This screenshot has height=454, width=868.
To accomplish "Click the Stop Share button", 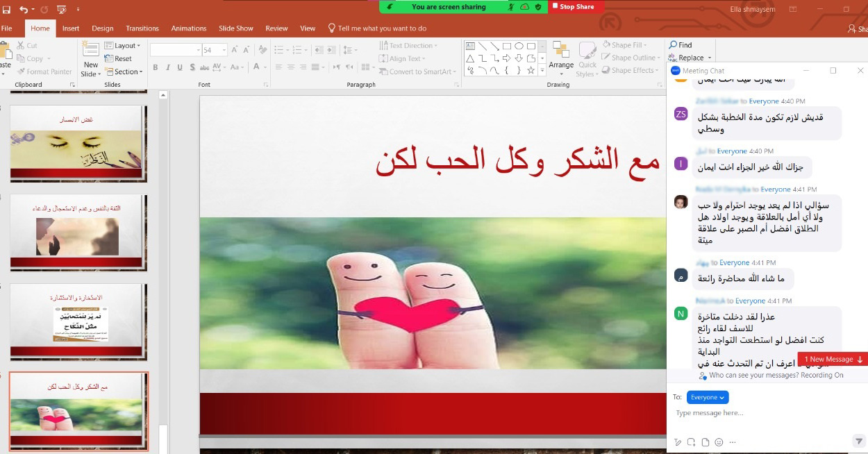I will pyautogui.click(x=576, y=7).
